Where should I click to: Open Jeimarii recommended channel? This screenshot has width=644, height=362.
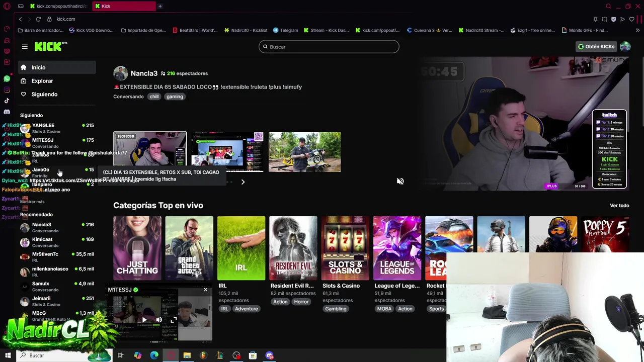coord(57,301)
